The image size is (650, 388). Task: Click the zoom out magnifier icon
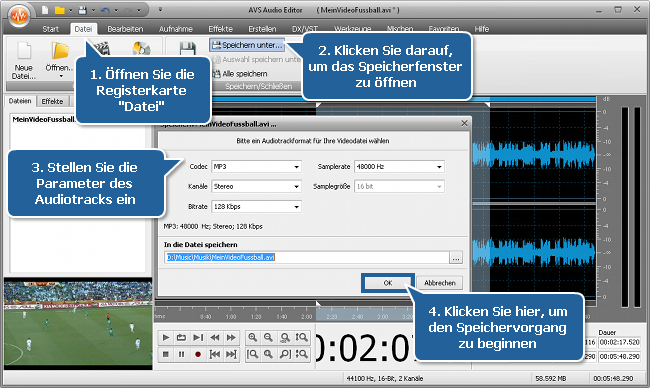coord(269,337)
